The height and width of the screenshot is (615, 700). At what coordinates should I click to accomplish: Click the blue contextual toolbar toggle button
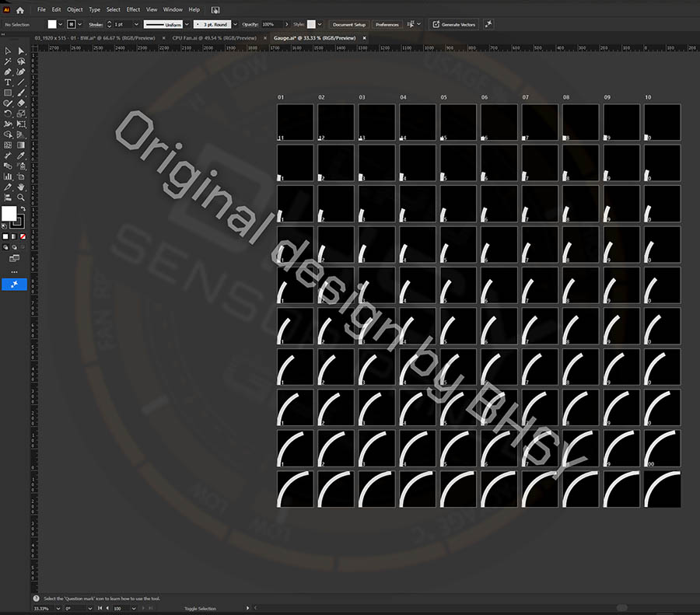14,285
